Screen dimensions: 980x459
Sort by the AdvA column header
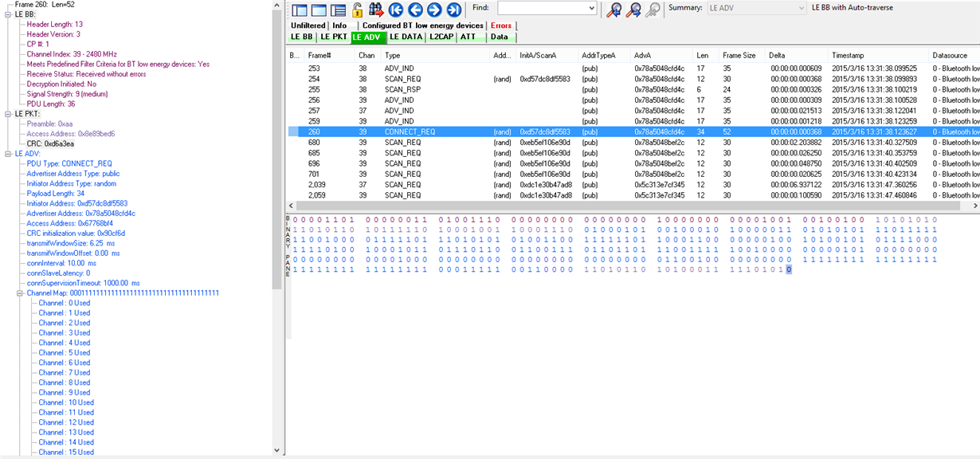[662, 56]
